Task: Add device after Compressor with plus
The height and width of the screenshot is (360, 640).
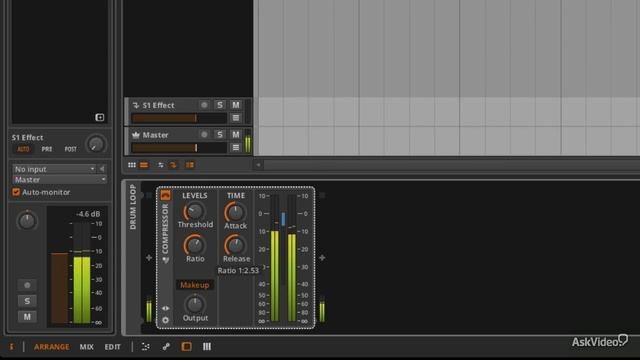Action: (322, 258)
